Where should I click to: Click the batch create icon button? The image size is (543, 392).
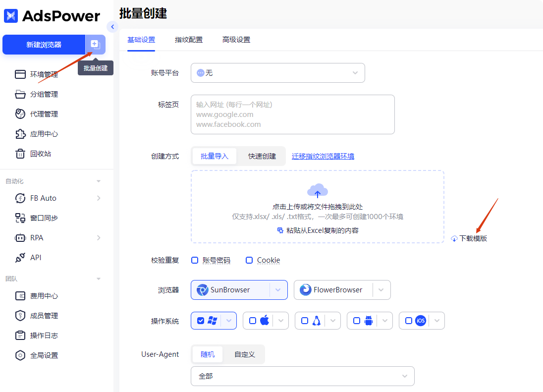(x=95, y=44)
